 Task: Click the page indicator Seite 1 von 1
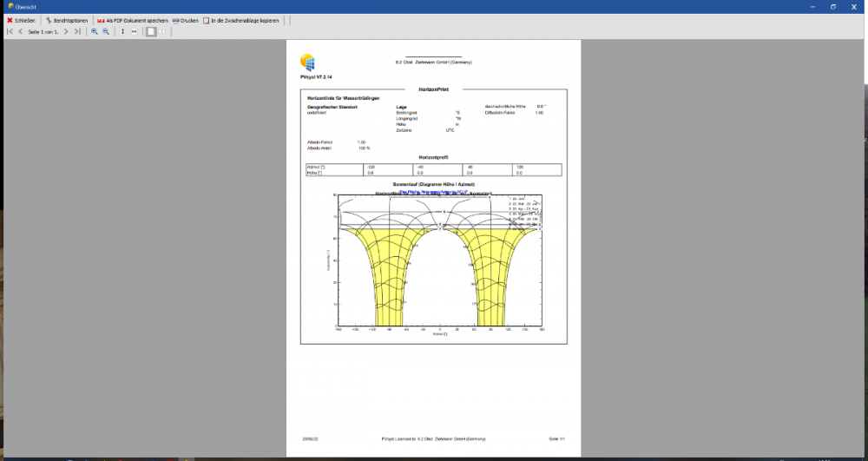click(x=43, y=31)
